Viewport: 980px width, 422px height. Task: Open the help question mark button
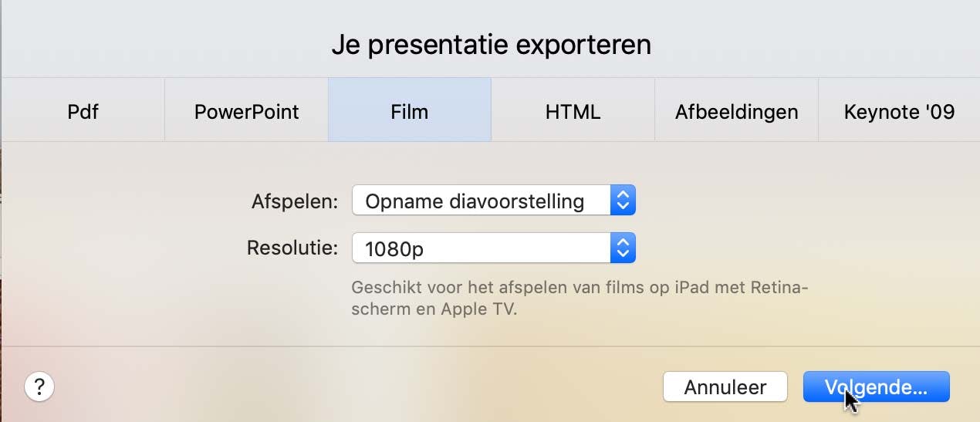pyautogui.click(x=40, y=386)
